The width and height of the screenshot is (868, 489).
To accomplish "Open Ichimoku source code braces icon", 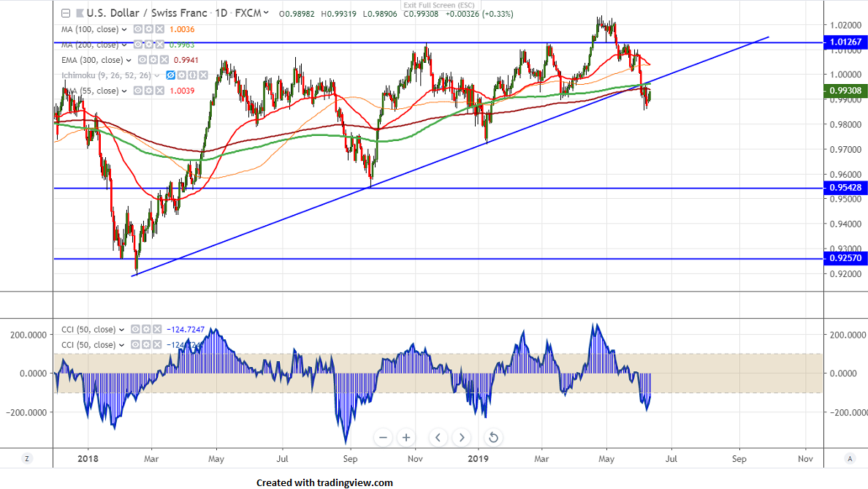I will (194, 75).
